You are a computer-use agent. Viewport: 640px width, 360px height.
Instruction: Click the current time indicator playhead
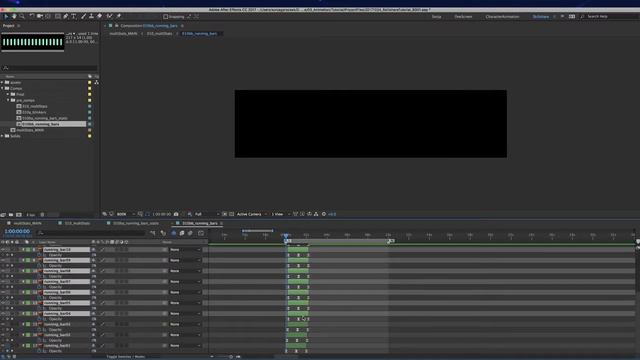click(286, 236)
